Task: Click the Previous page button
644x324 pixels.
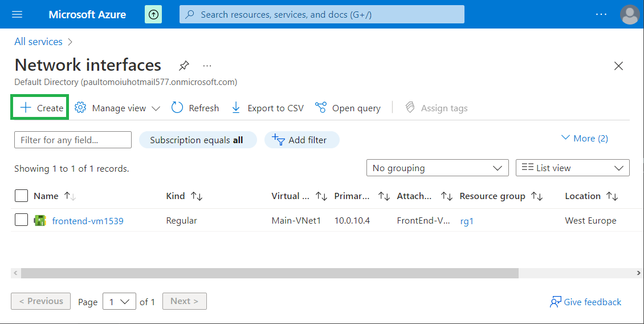Action: pos(40,301)
